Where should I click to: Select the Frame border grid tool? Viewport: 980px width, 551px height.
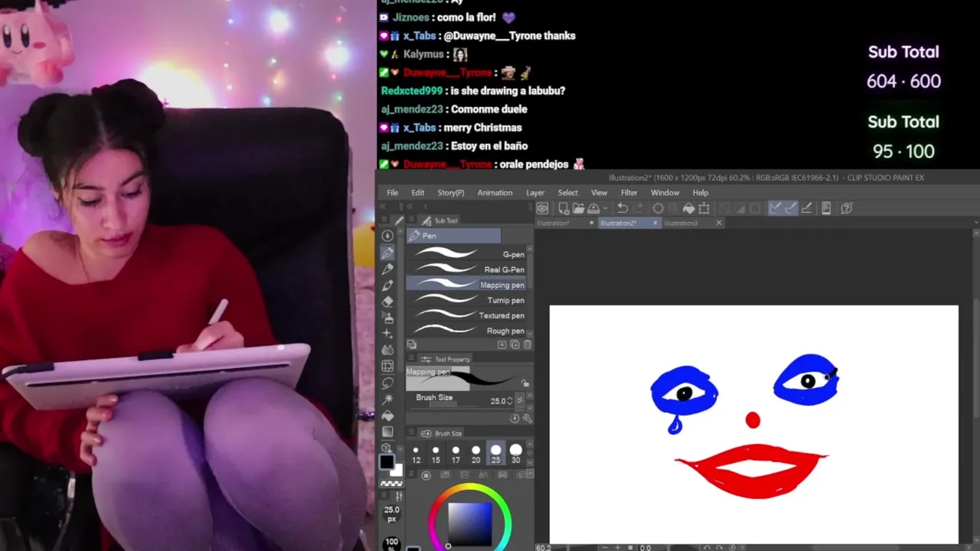point(387,366)
